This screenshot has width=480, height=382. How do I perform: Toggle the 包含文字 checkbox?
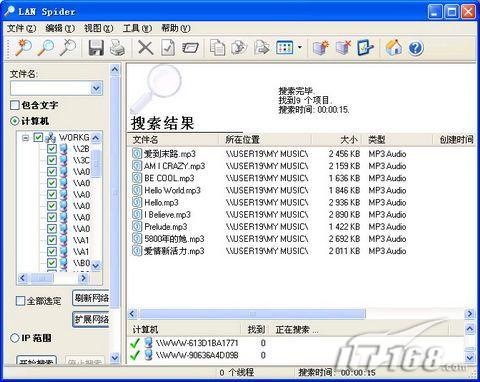click(15, 105)
